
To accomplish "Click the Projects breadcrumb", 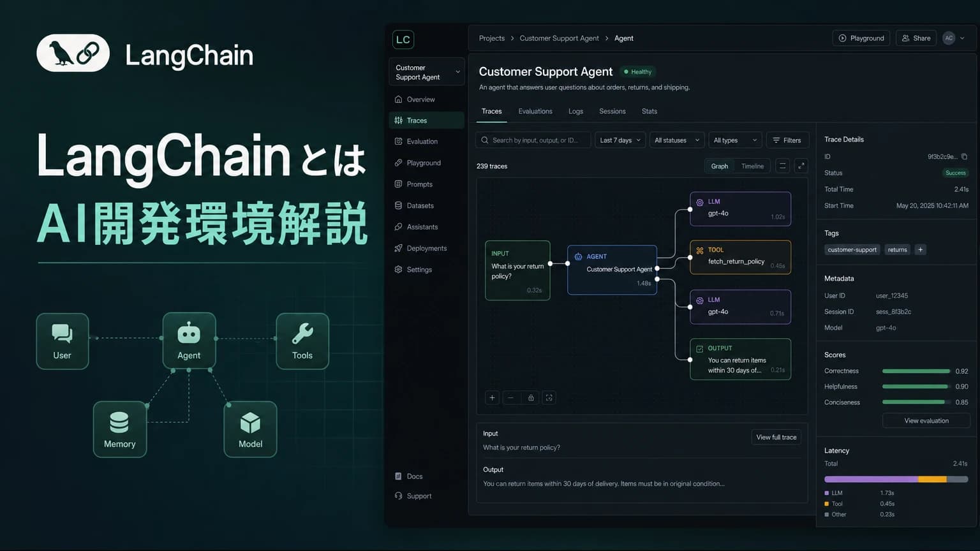I will point(492,38).
